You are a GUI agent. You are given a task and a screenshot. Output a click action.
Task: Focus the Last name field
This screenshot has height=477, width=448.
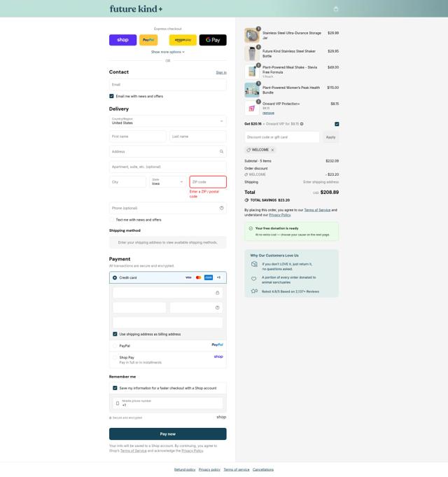[198, 137]
